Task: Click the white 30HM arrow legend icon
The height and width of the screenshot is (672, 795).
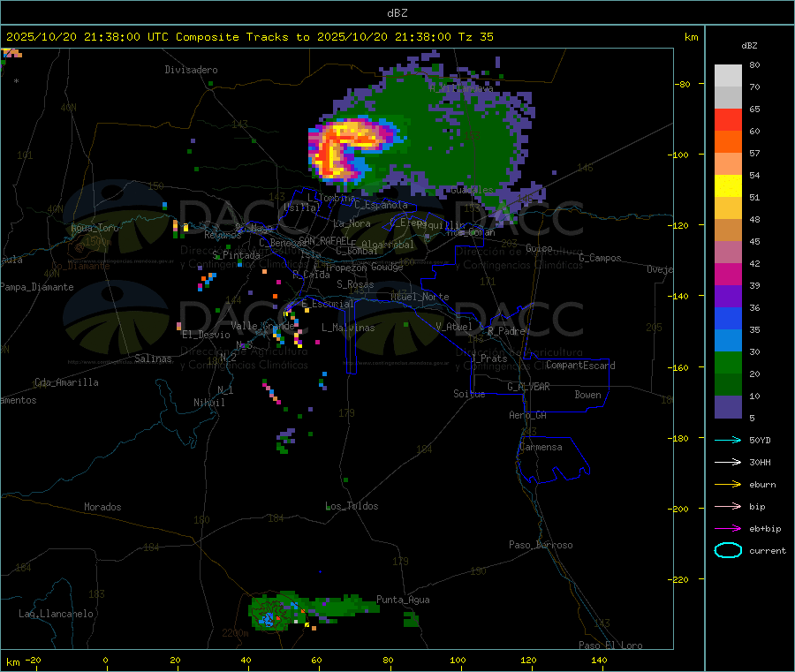Action: (728, 462)
